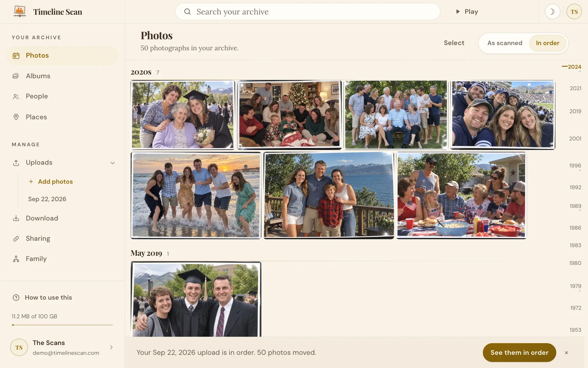Toggle dark mode with the moon icon
The width and height of the screenshot is (588, 368).
[552, 12]
